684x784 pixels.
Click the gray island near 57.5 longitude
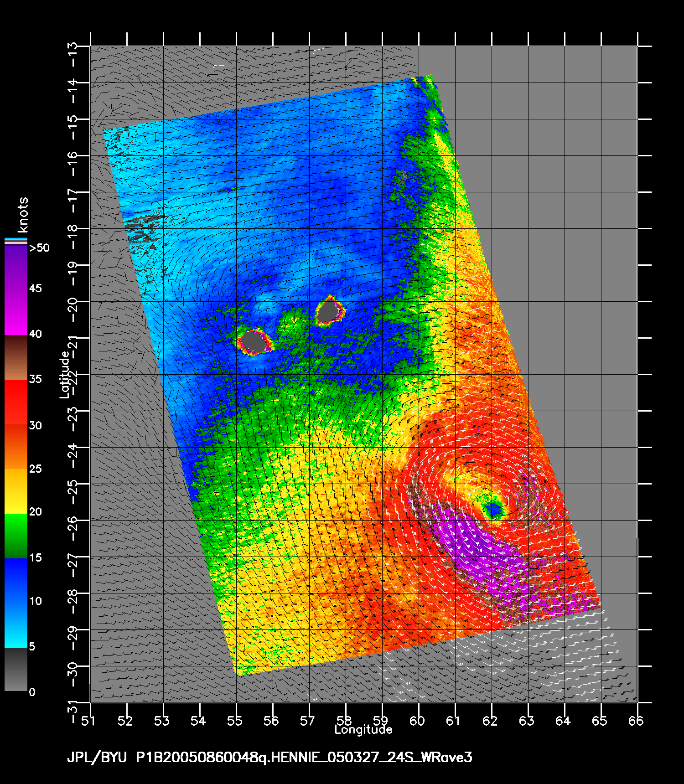[x=329, y=312]
